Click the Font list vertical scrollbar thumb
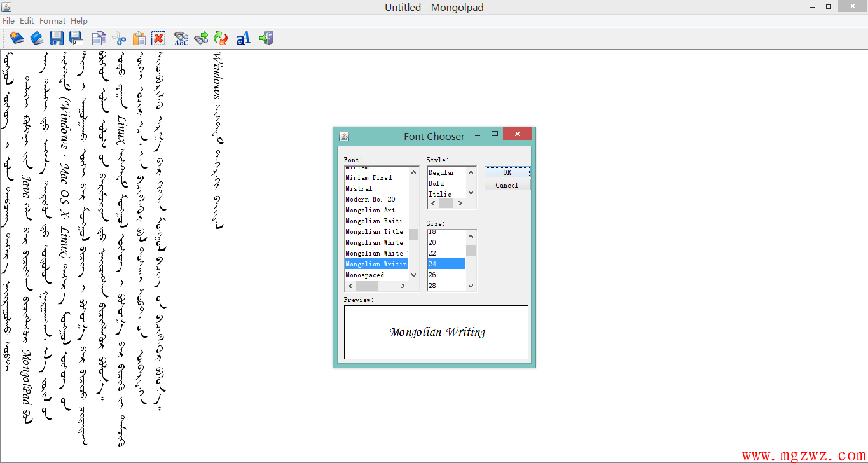Viewport: 868px width, 463px height. pyautogui.click(x=414, y=234)
